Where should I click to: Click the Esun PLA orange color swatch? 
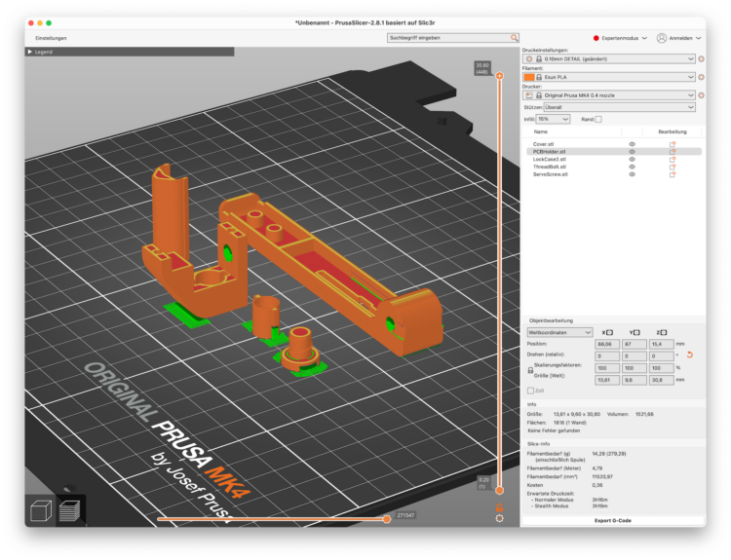click(x=529, y=77)
